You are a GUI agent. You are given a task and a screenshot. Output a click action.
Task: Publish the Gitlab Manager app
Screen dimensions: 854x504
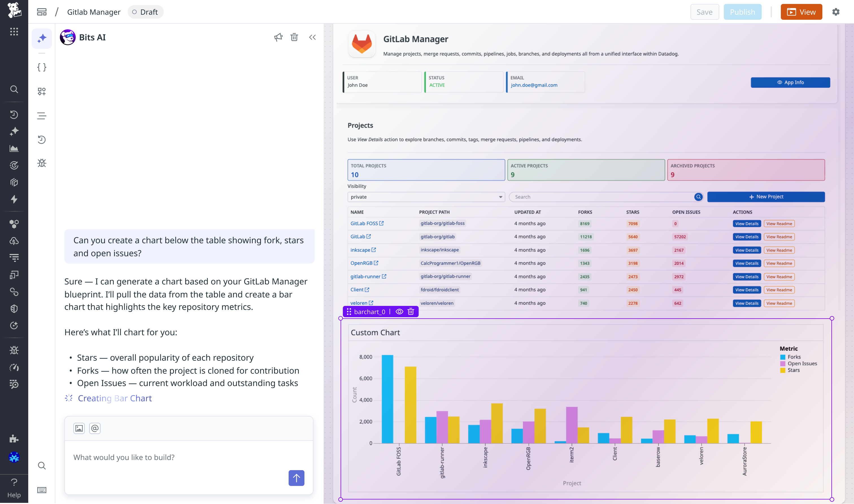click(742, 12)
